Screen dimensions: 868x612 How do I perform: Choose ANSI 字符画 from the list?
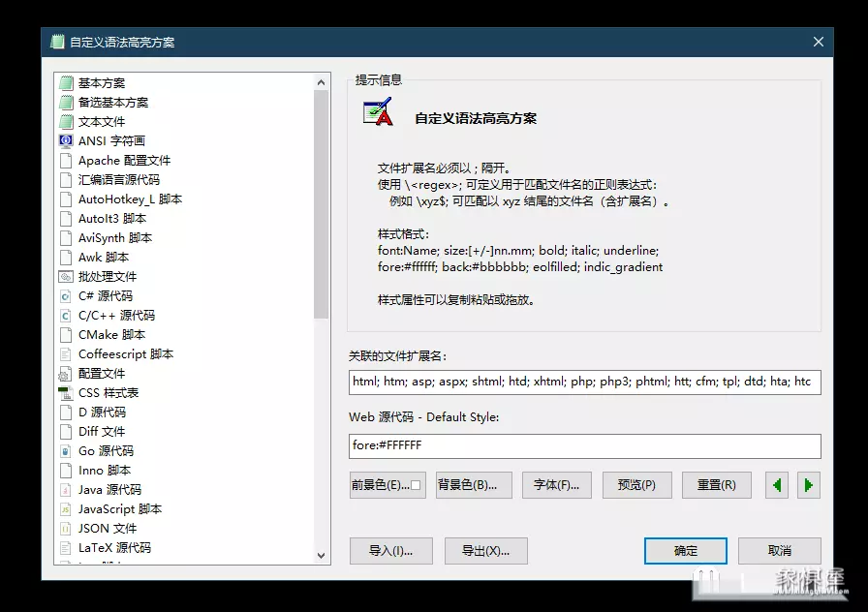[x=111, y=141]
